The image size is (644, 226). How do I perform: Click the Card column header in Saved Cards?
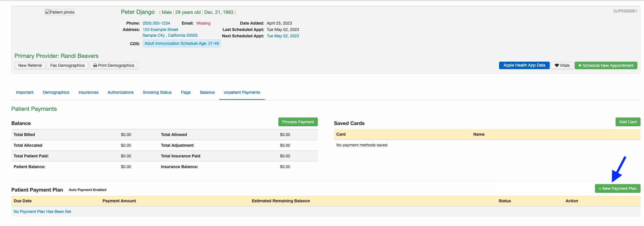pyautogui.click(x=341, y=134)
